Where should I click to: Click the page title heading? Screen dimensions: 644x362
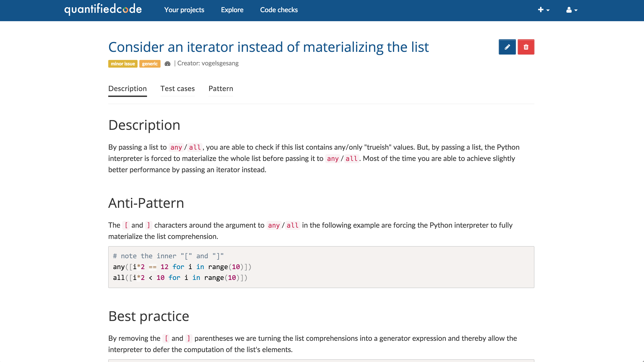269,47
